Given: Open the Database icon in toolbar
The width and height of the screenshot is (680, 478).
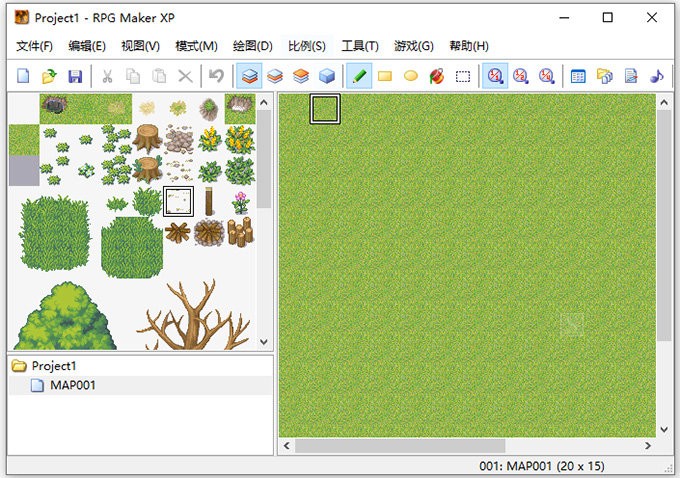Looking at the screenshot, I should coord(578,76).
